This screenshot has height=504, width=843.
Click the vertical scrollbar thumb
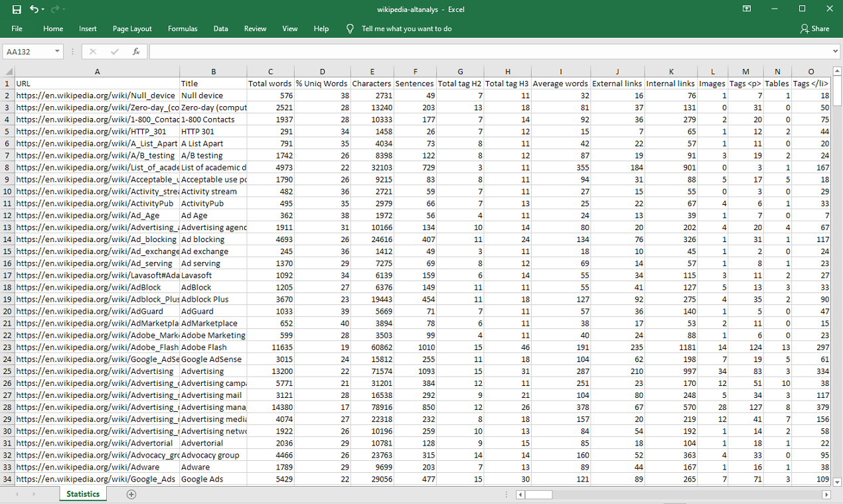[x=836, y=92]
